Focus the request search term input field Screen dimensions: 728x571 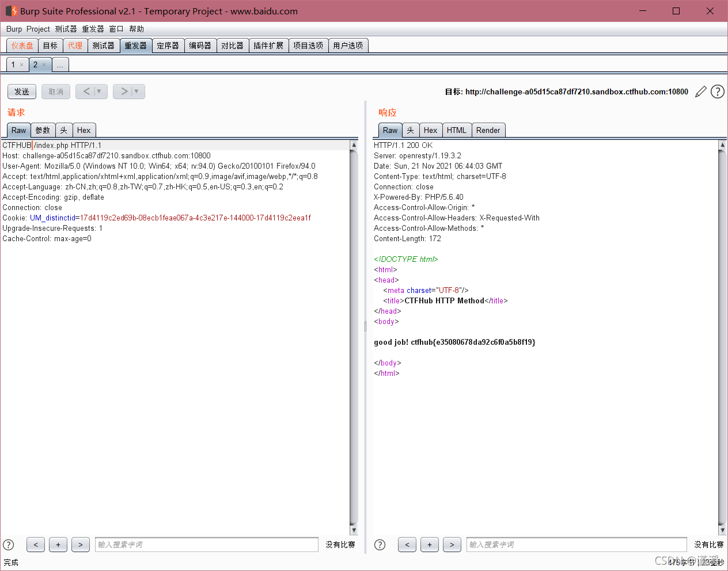tap(207, 545)
